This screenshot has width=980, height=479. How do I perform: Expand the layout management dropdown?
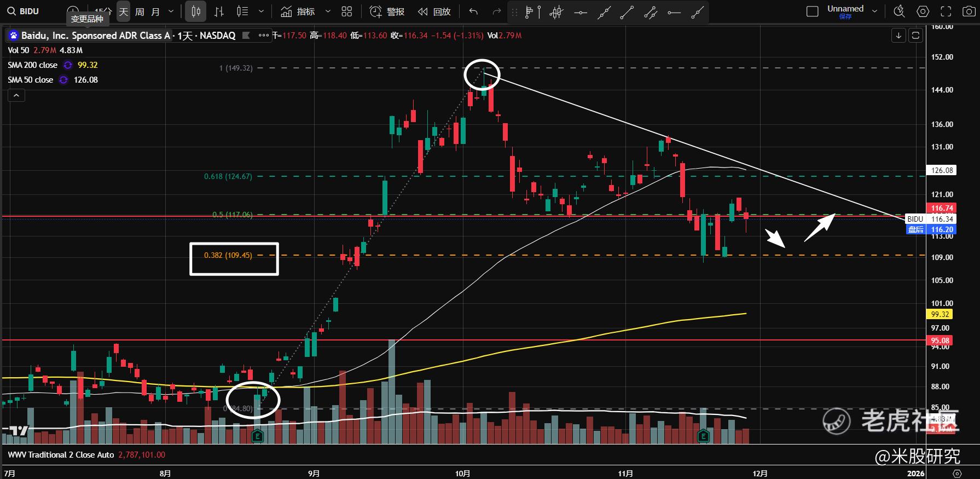(x=874, y=11)
